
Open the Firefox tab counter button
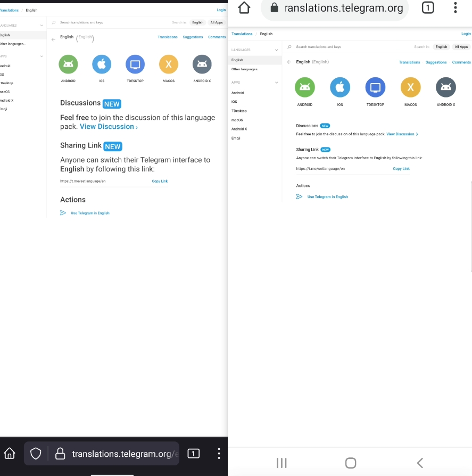pos(194,454)
